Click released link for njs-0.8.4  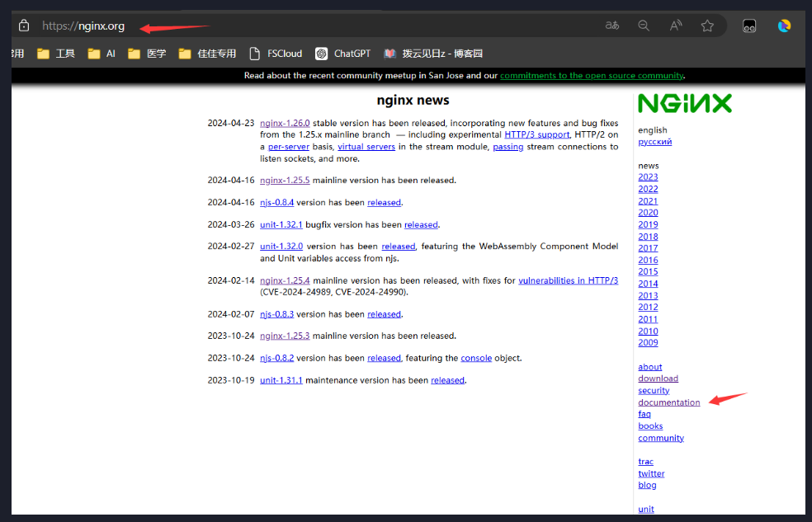click(x=384, y=202)
